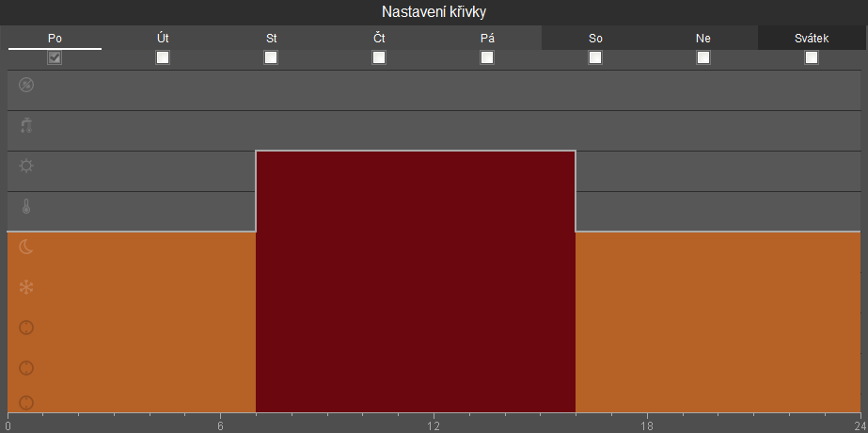Viewport: 868px width, 433px height.
Task: Select the moon night mode icon
Action: (x=26, y=247)
